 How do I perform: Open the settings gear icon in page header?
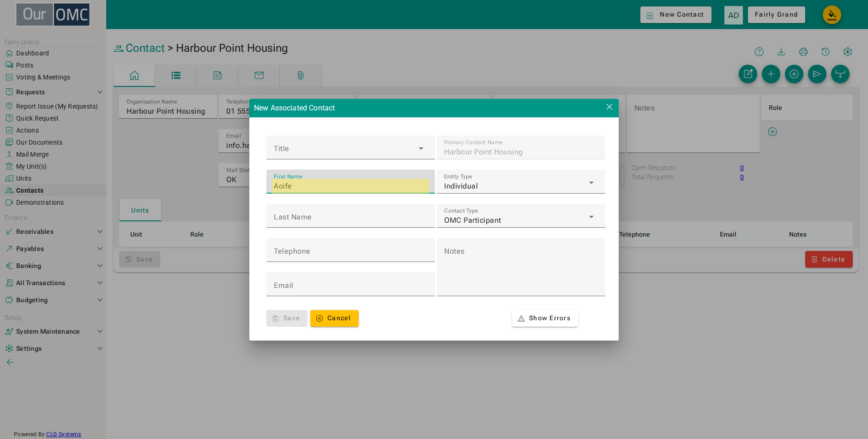pos(848,52)
